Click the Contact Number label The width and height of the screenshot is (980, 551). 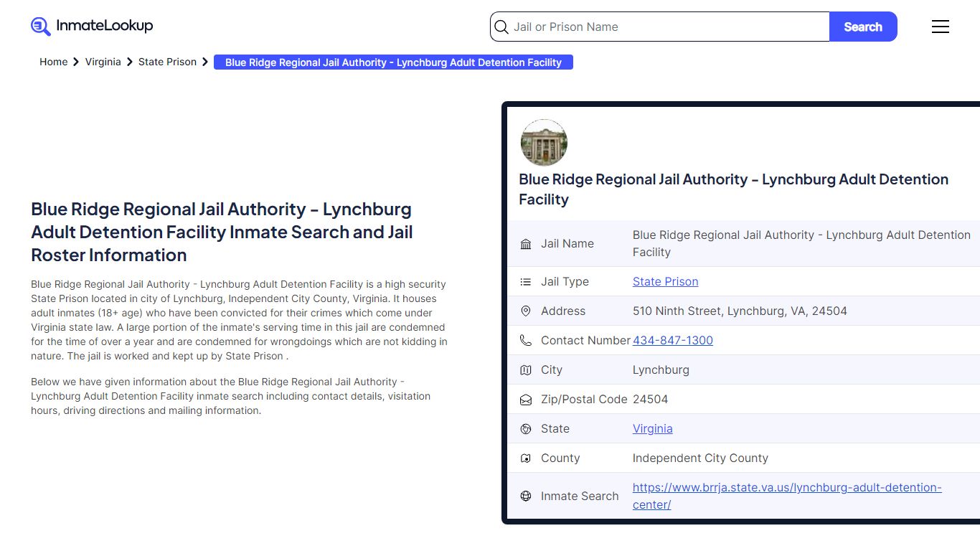tap(585, 341)
